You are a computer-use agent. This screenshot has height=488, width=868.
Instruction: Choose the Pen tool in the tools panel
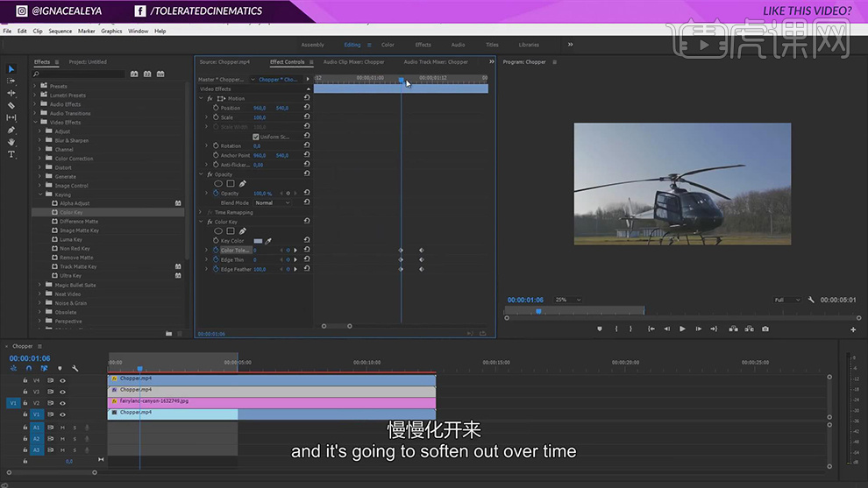11,130
